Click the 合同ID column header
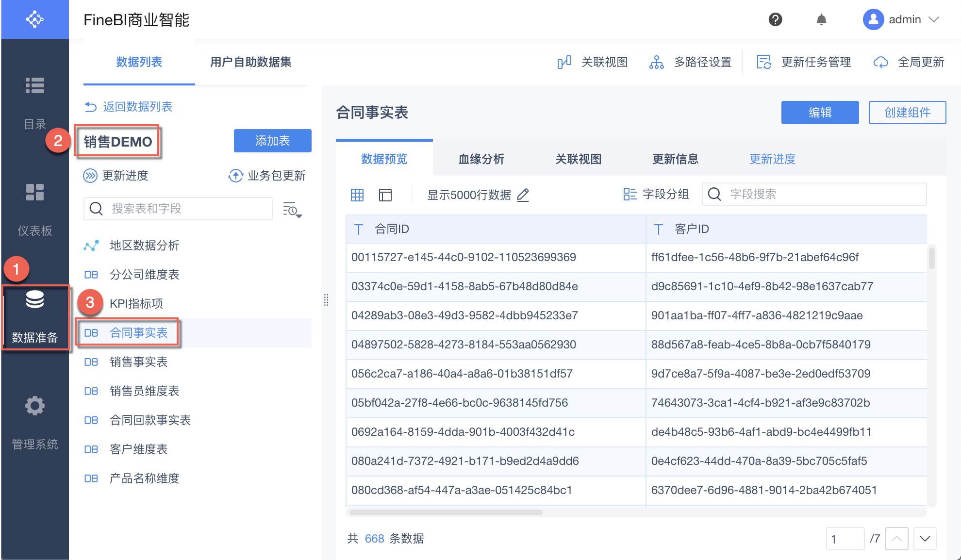Screen dimensions: 961x560 (x=496, y=229)
